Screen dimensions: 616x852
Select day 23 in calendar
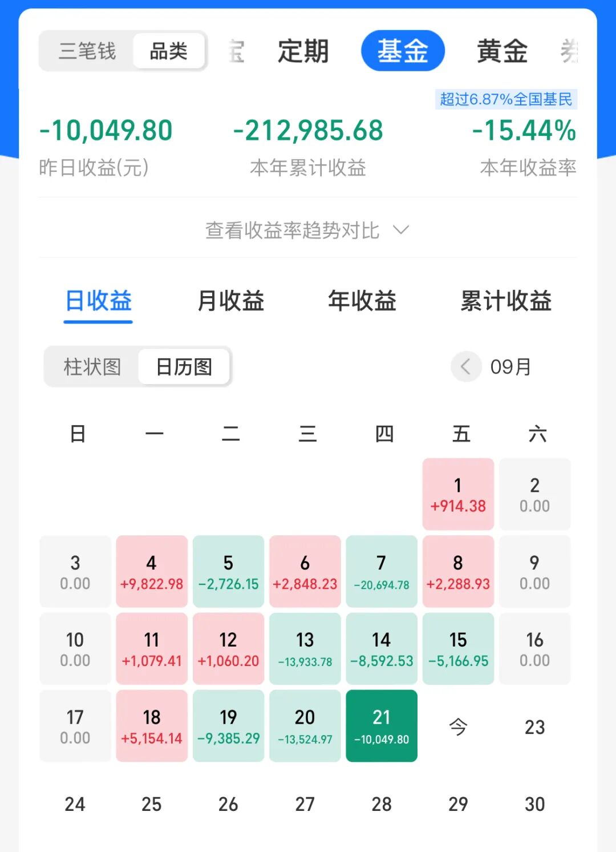click(535, 726)
